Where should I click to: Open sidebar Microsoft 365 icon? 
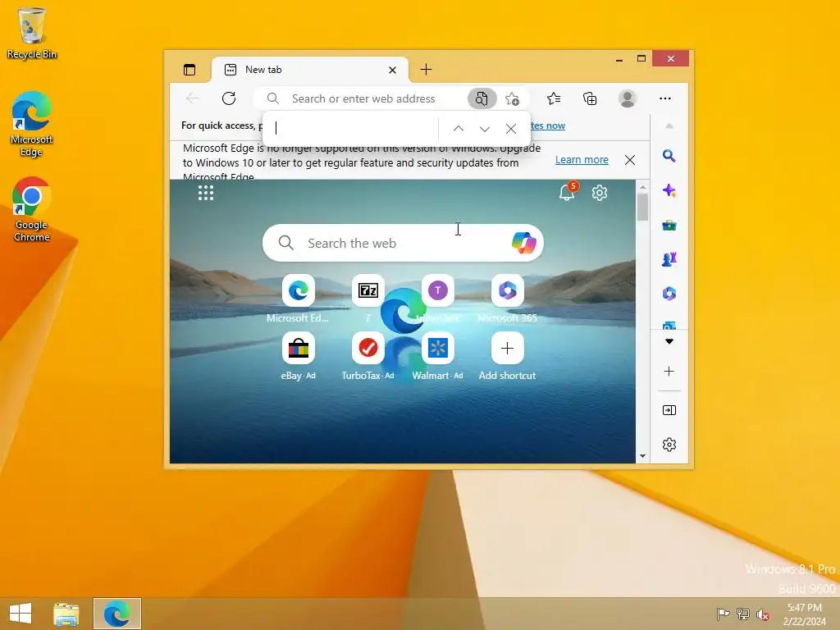(669, 294)
